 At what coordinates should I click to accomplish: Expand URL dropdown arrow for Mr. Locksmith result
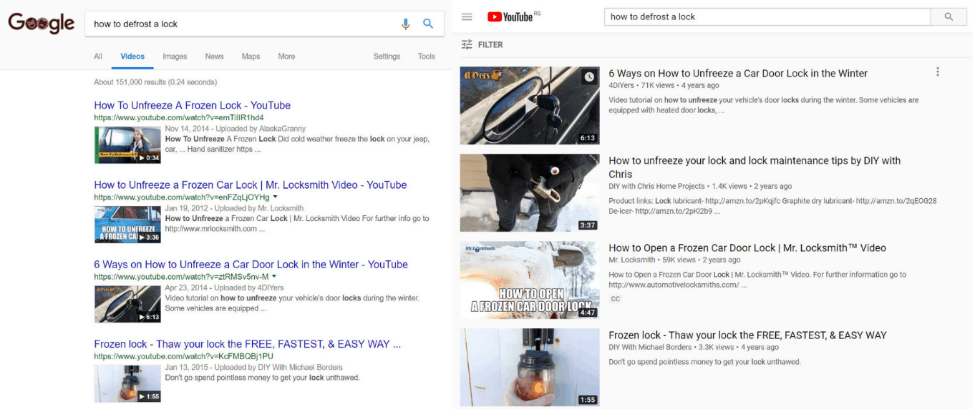(x=275, y=197)
